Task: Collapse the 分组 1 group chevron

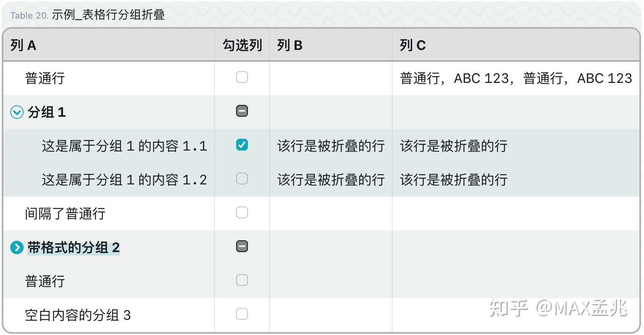Action: coord(17,112)
